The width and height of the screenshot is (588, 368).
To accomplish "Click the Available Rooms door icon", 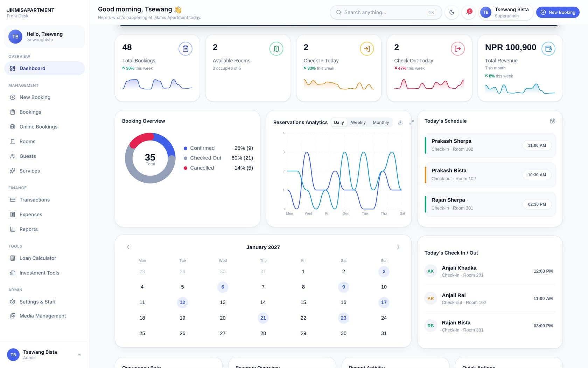I will (276, 49).
